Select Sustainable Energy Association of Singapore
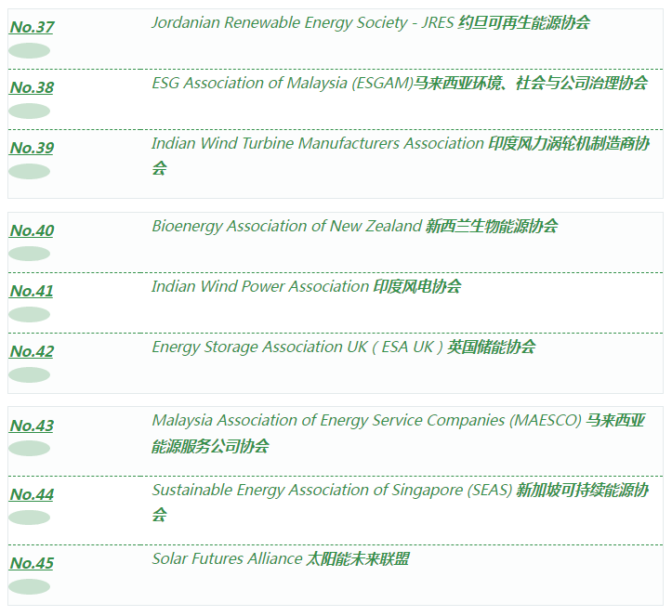The width and height of the screenshot is (672, 616). tap(400, 490)
